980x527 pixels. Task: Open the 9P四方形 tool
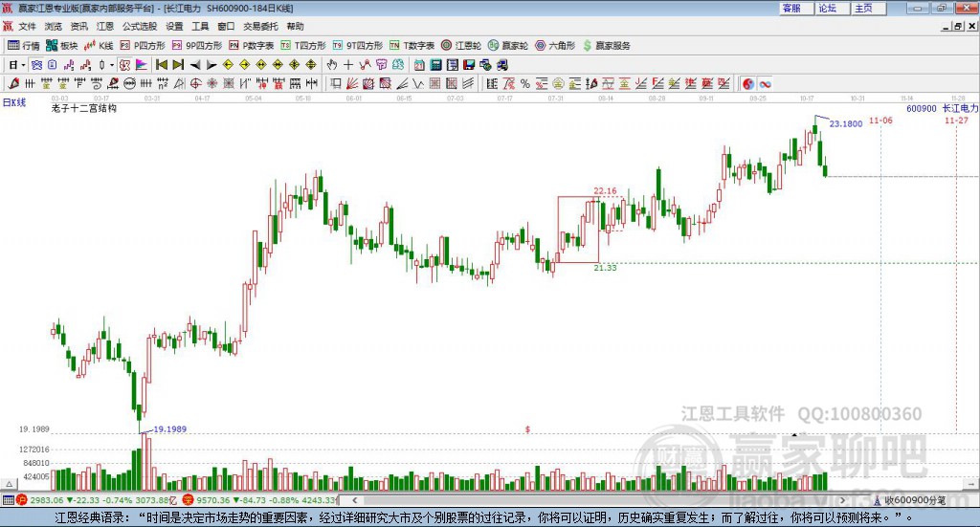tap(197, 46)
